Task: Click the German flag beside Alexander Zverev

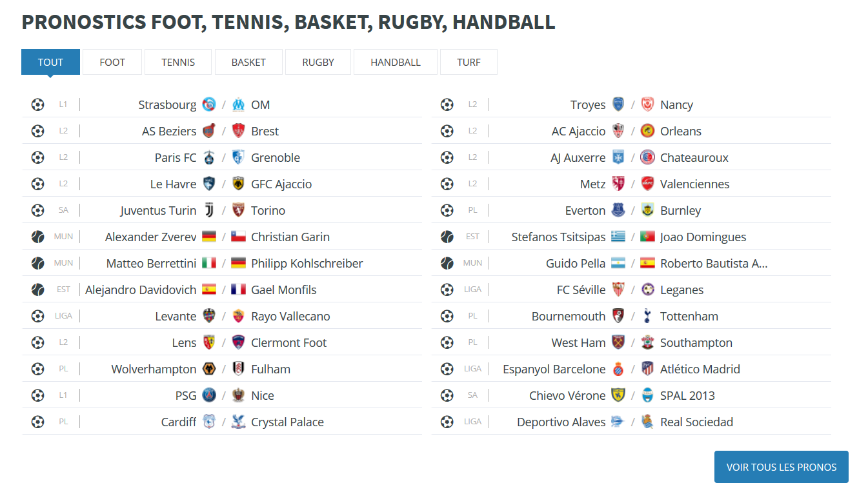Action: point(209,237)
